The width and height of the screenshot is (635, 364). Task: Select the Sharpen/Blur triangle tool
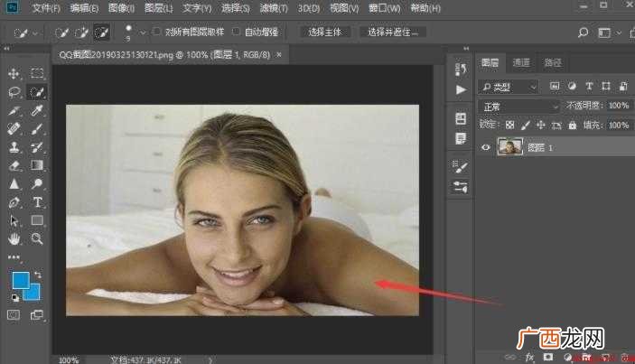coord(14,184)
